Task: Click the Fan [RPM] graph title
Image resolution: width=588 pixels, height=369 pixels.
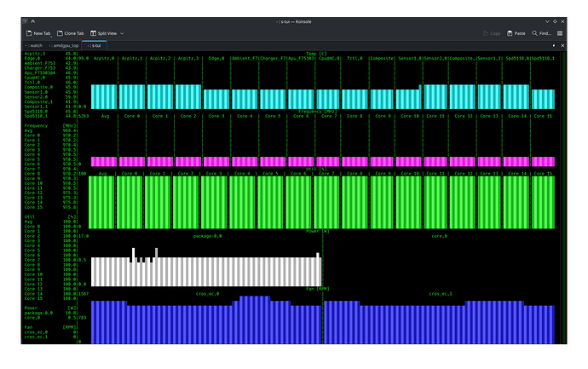Action: (x=317, y=289)
